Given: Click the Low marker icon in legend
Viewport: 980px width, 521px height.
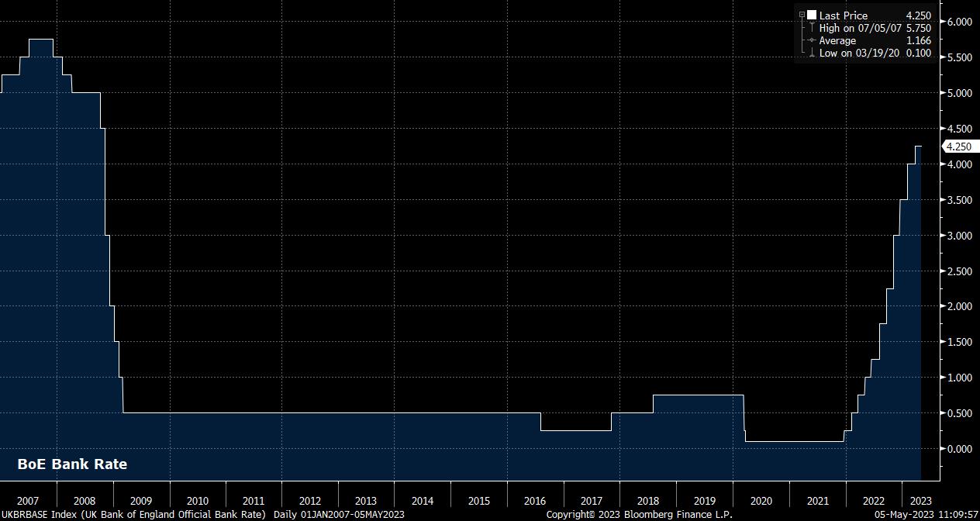Looking at the screenshot, I should [x=812, y=53].
